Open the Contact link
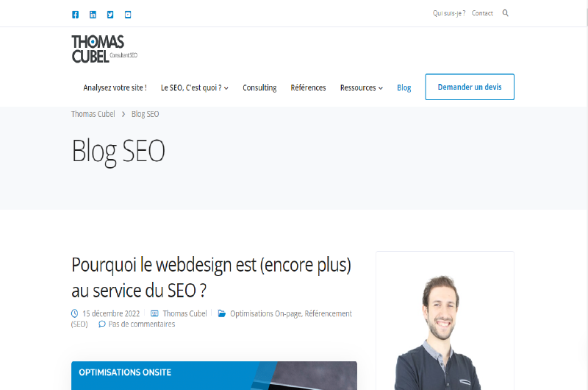This screenshot has width=588, height=390. point(482,13)
